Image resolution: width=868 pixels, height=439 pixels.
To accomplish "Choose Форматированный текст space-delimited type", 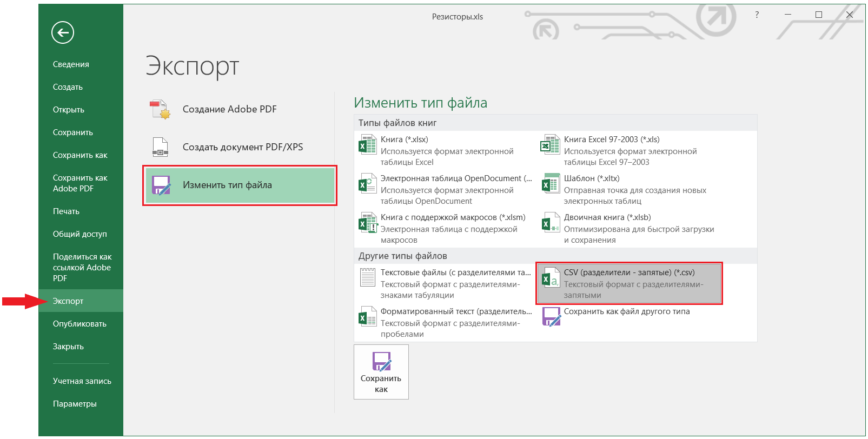I will tap(446, 323).
